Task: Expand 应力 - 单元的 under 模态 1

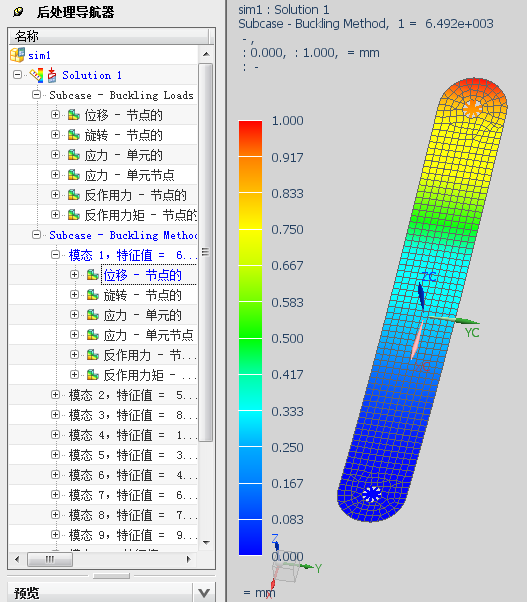Action: [x=74, y=314]
